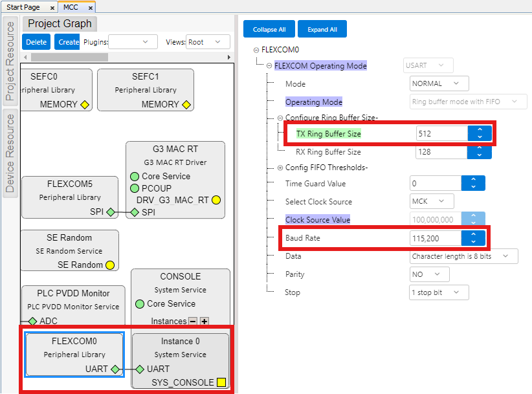
Task: Open the Mode dropdown showing NORMAL
Action: [x=439, y=83]
